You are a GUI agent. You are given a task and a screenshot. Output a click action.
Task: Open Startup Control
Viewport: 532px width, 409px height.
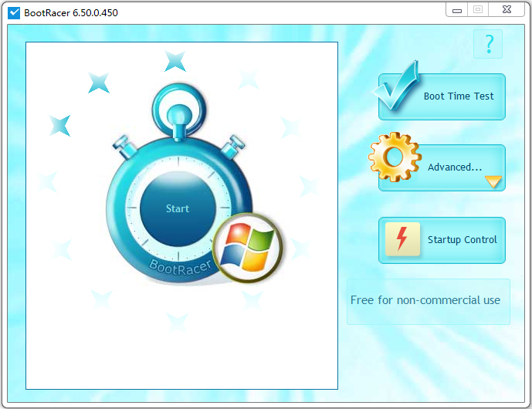point(442,240)
